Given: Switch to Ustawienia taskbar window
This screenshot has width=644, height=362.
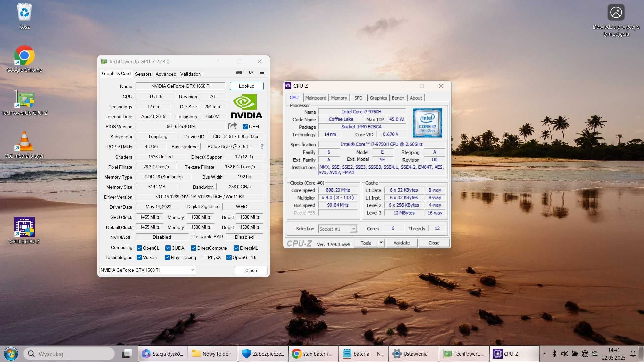Looking at the screenshot, I should click(414, 354).
